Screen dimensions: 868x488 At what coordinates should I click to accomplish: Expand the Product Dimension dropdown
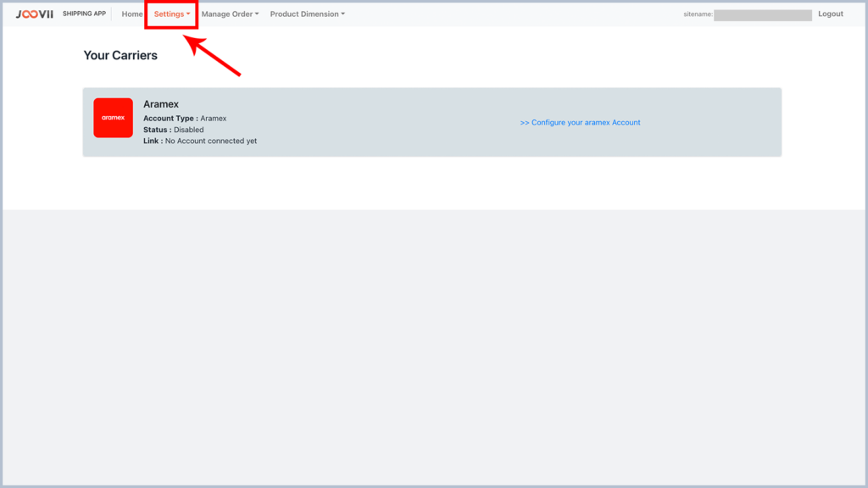307,14
